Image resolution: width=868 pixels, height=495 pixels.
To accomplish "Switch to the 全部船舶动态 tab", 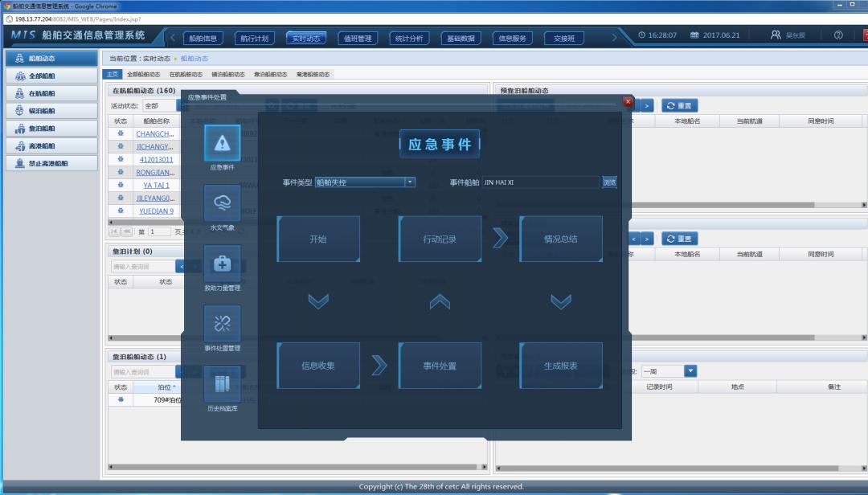I will point(144,75).
